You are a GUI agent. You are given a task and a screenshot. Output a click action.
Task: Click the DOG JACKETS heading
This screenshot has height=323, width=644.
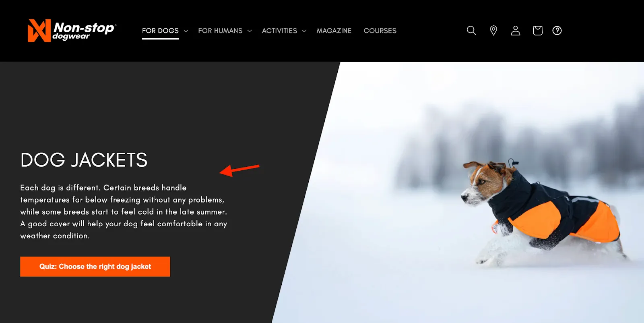84,160
